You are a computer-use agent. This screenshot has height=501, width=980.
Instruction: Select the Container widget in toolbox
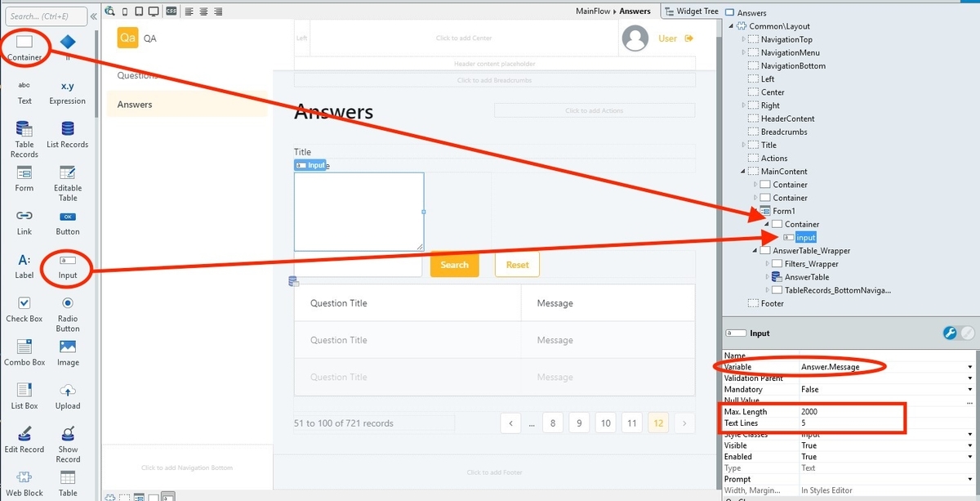24,47
